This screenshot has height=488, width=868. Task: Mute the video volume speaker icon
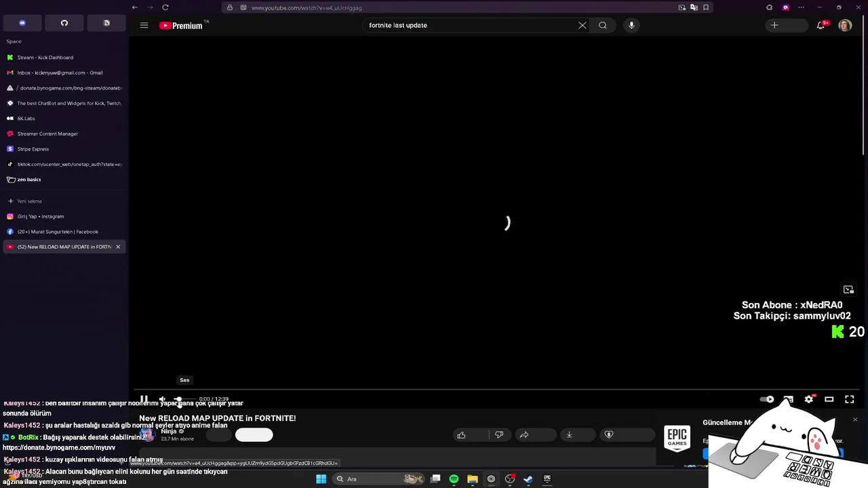click(x=162, y=399)
